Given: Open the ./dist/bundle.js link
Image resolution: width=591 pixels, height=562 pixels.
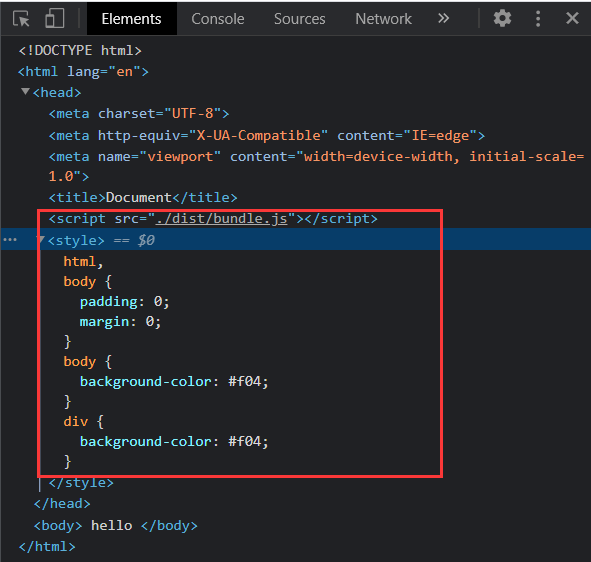Looking at the screenshot, I should click(221, 219).
